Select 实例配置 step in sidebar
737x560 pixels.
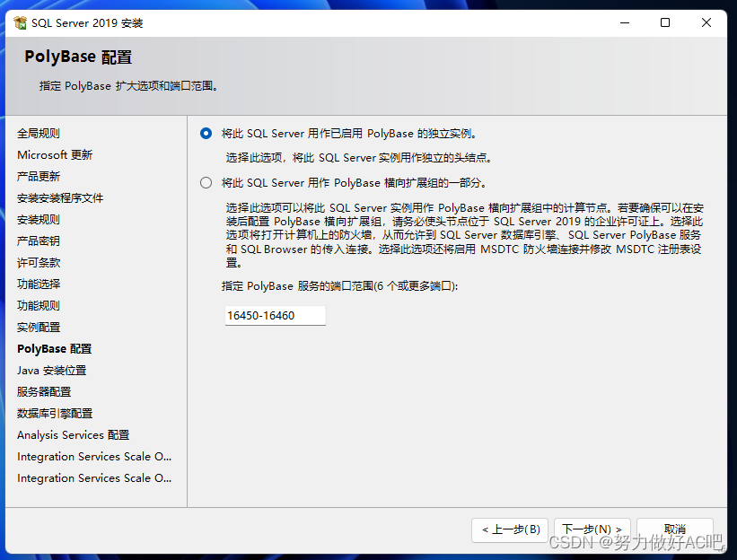pos(39,328)
